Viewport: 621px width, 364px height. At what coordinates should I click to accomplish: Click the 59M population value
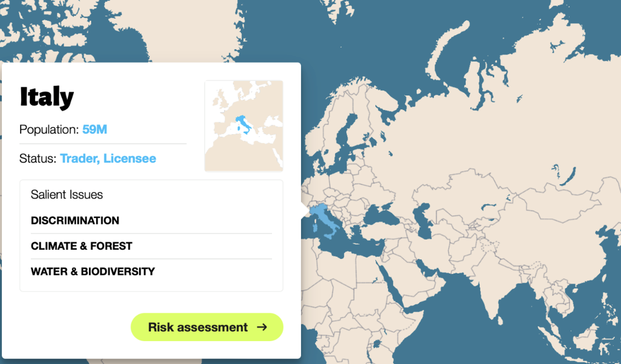pyautogui.click(x=94, y=130)
